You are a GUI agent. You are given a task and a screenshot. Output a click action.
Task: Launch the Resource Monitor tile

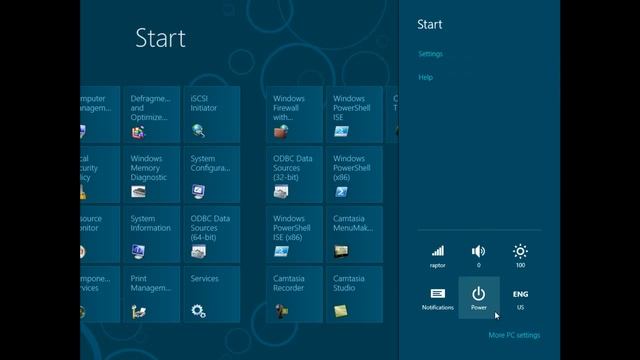[100, 234]
